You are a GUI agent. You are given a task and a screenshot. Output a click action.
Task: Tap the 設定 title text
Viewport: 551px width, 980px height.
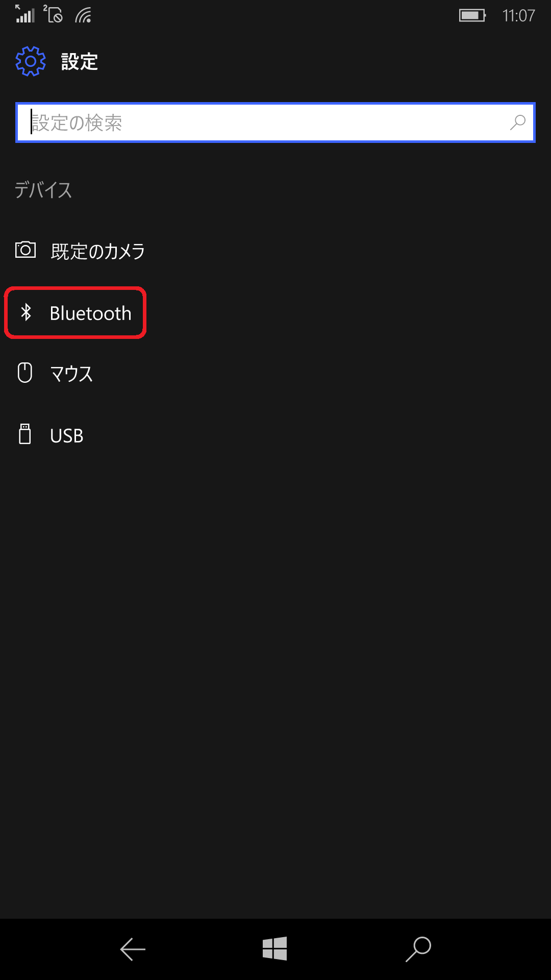click(x=80, y=62)
